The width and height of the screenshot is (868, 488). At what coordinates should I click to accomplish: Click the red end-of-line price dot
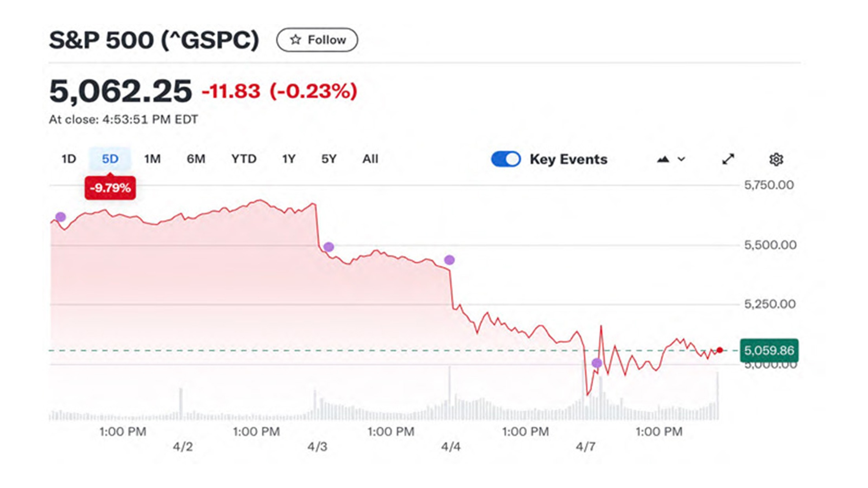pos(720,350)
